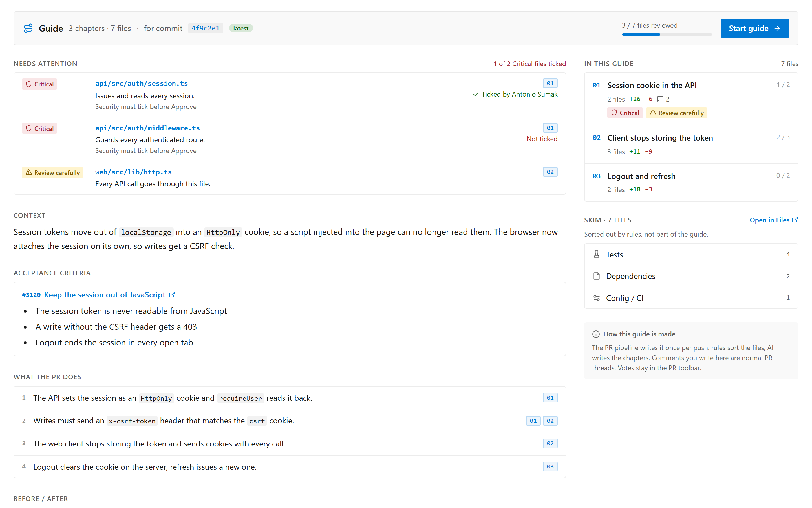Click chapter 01 chip on middleware.ts row
Viewport: 812px width, 508px height.
pos(550,128)
